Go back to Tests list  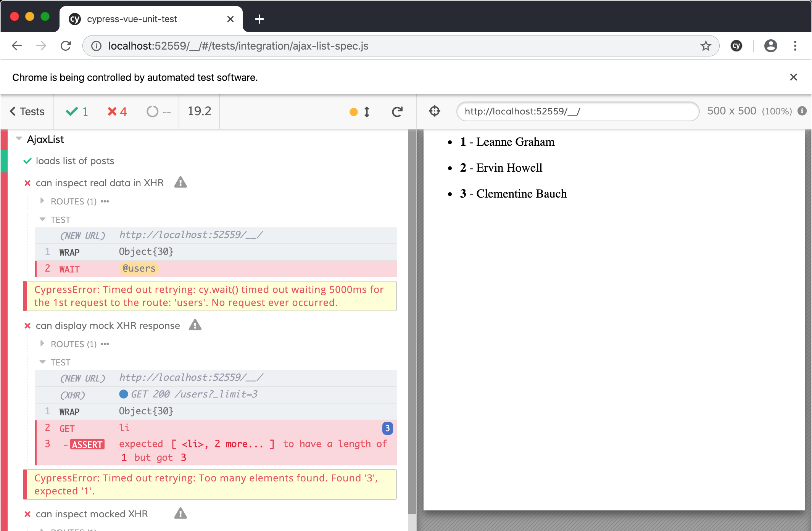pyautogui.click(x=27, y=111)
